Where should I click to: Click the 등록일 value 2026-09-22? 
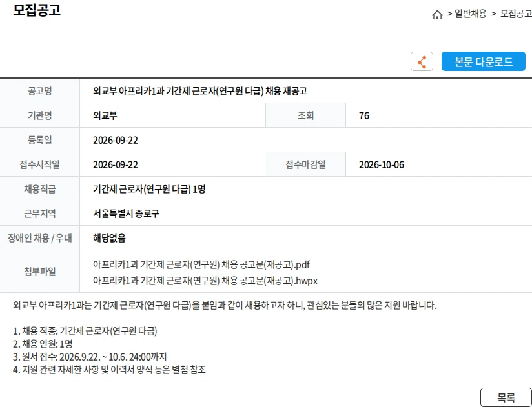(x=116, y=141)
